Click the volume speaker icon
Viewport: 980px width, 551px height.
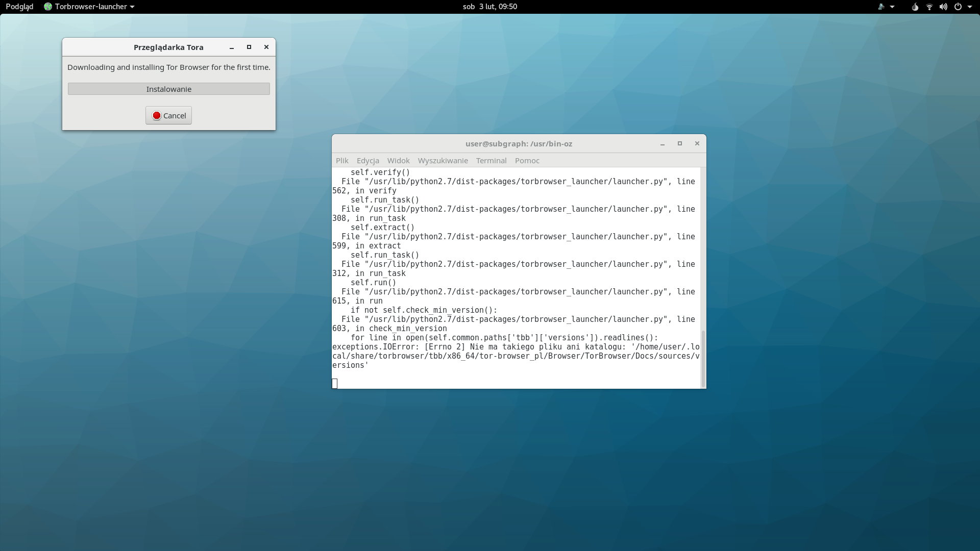943,7
